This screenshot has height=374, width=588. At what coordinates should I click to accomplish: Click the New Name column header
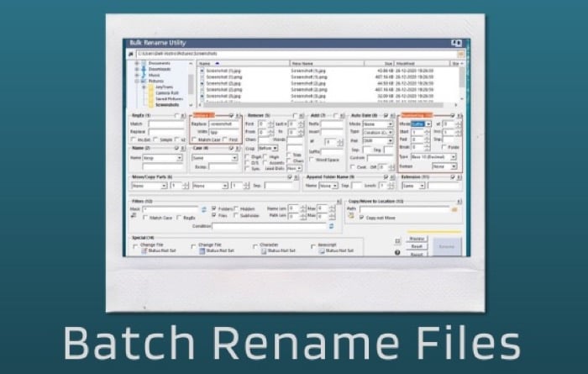tap(327, 64)
